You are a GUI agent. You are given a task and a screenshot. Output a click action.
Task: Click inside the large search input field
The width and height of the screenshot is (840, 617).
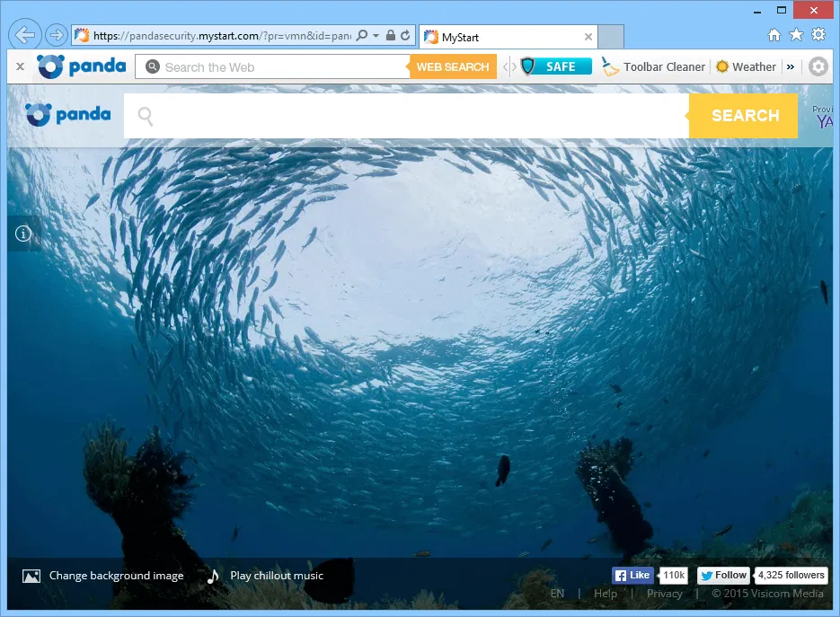pyautogui.click(x=404, y=115)
